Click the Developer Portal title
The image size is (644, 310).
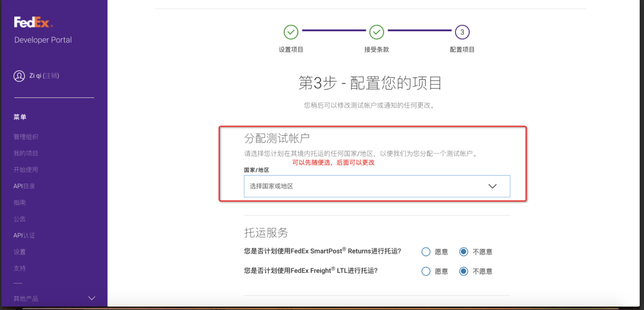pyautogui.click(x=43, y=40)
